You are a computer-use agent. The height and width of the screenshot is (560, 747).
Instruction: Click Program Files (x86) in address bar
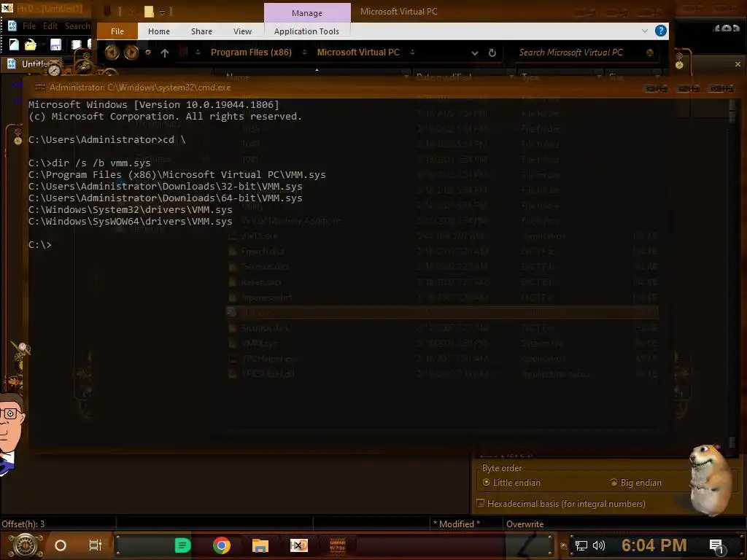(x=251, y=52)
